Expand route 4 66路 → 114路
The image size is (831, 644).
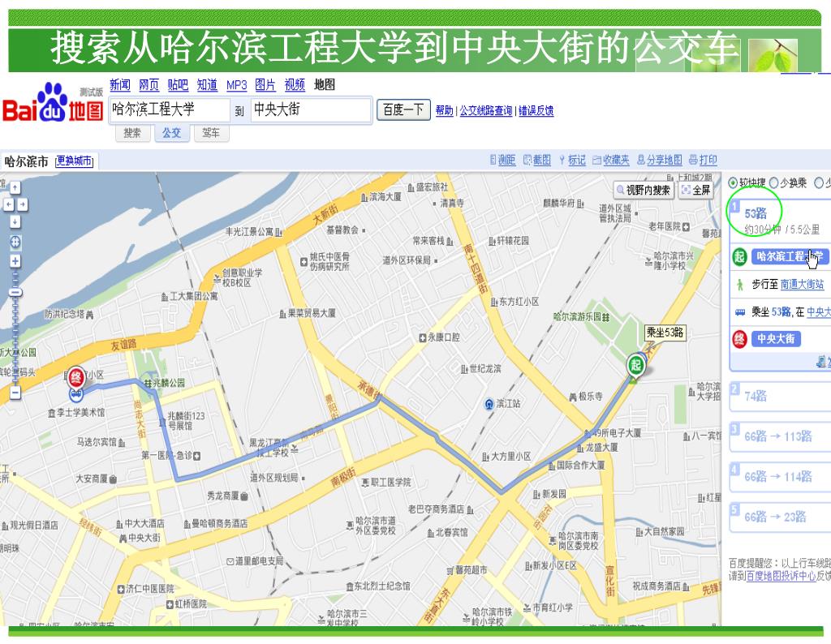(780, 477)
